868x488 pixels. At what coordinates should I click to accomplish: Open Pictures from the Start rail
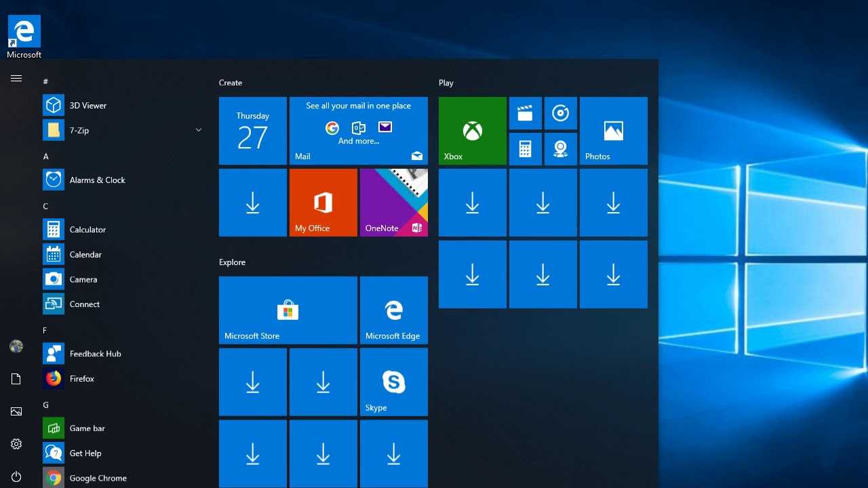point(16,411)
